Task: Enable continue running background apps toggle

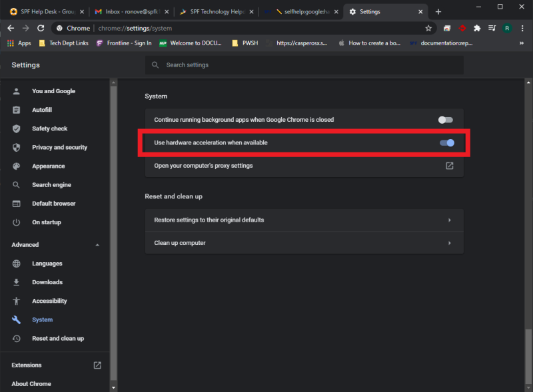Action: tap(445, 120)
